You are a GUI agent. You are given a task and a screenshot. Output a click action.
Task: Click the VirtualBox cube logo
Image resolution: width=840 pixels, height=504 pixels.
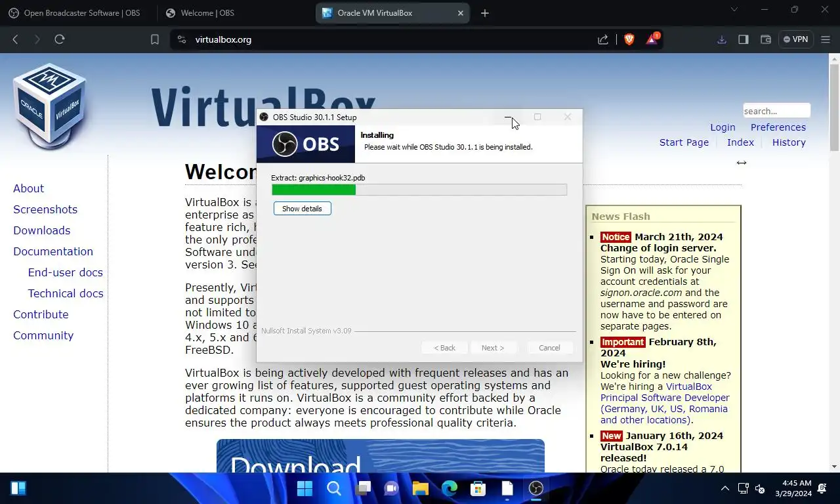pyautogui.click(x=50, y=106)
